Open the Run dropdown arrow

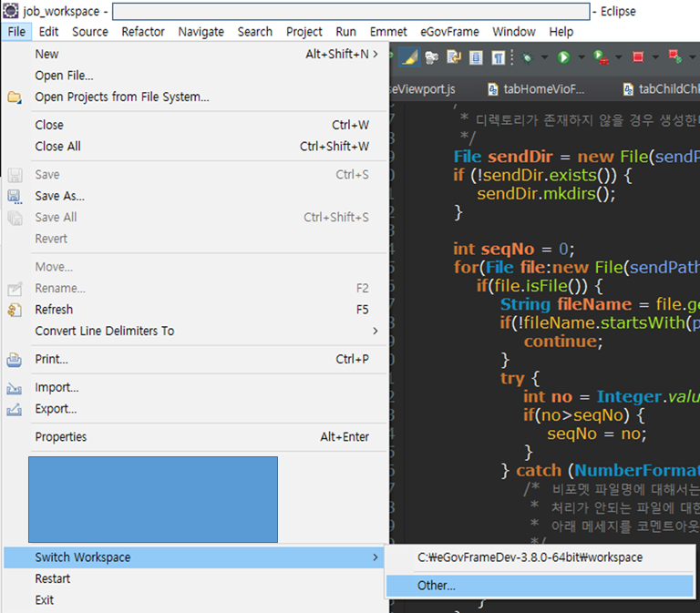coord(582,57)
